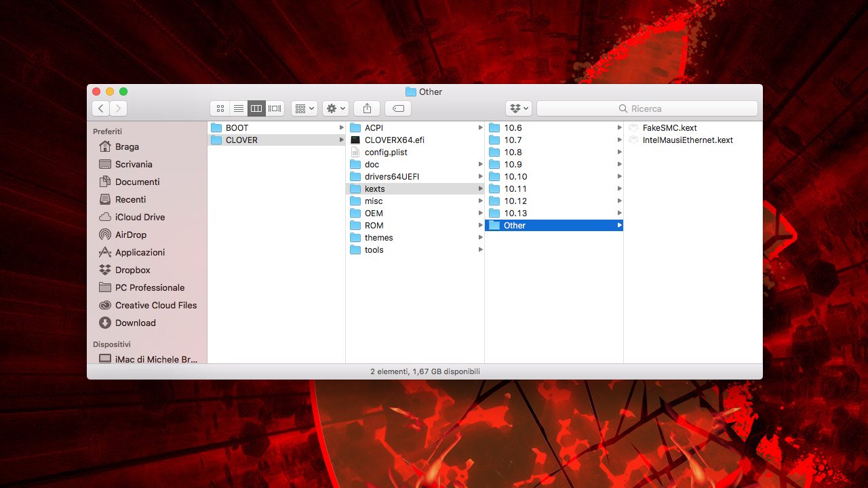Switch to icon view mode
The image size is (868, 488).
tap(220, 108)
